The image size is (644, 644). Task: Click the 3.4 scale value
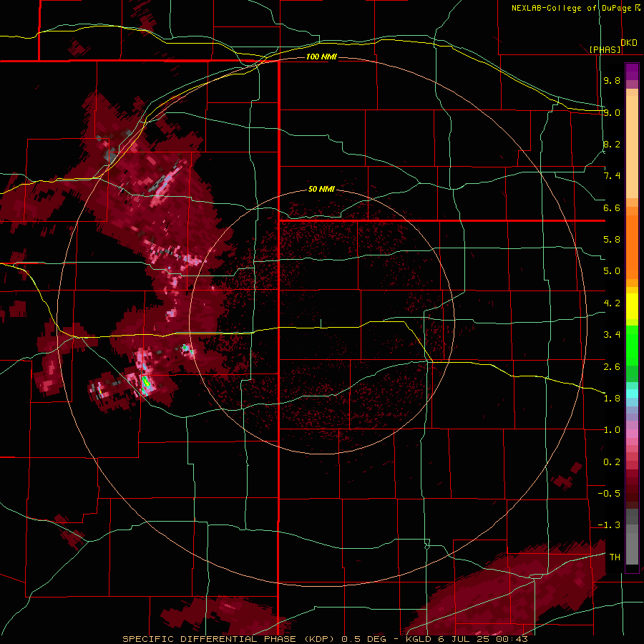click(x=612, y=335)
